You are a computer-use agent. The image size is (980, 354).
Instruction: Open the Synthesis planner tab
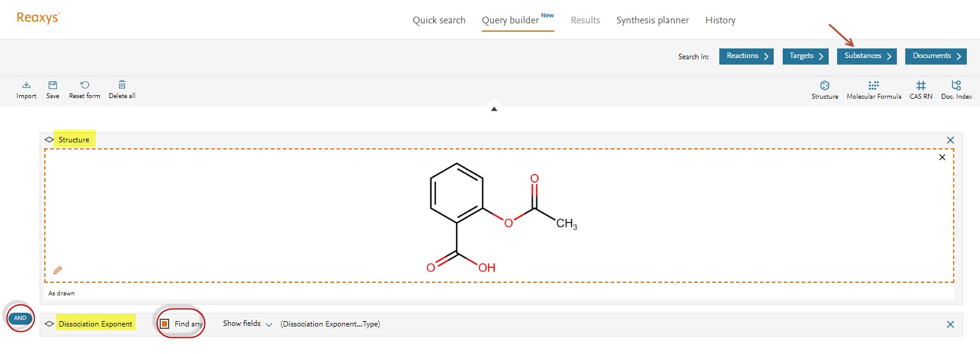coord(652,20)
